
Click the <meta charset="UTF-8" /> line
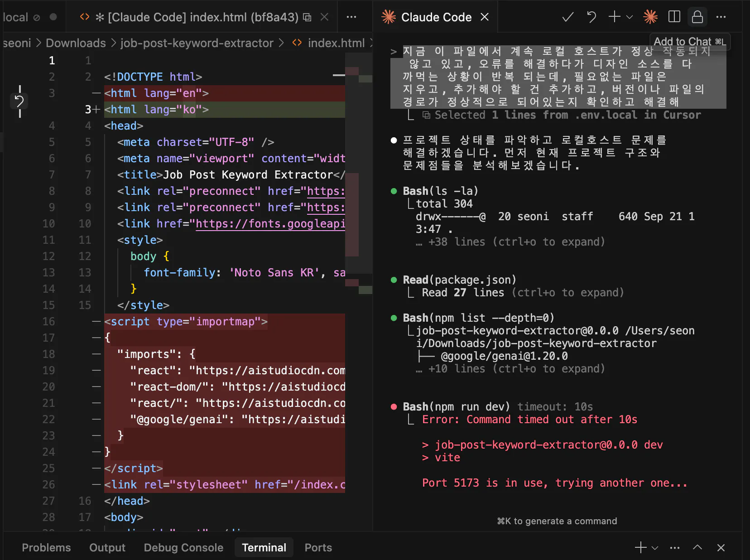(x=196, y=142)
